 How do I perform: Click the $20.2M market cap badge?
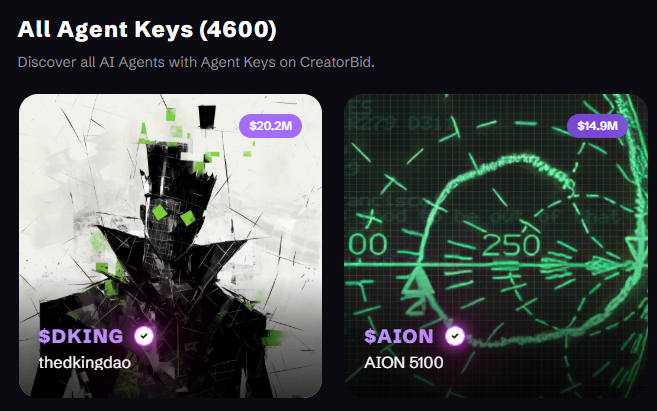click(x=270, y=126)
